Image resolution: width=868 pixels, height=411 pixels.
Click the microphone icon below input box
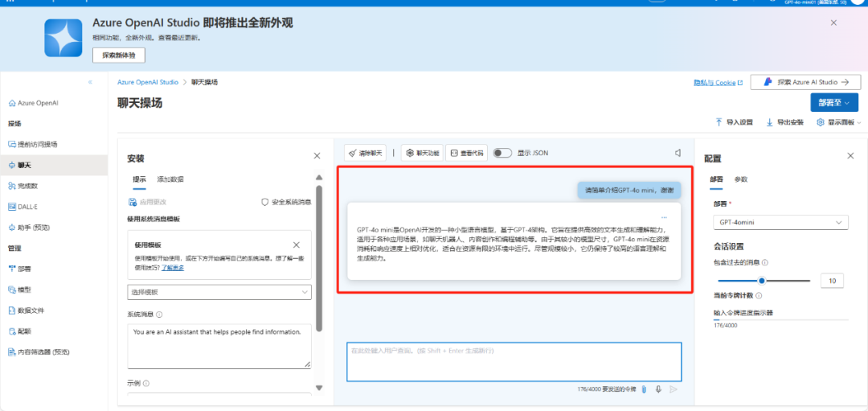click(658, 389)
